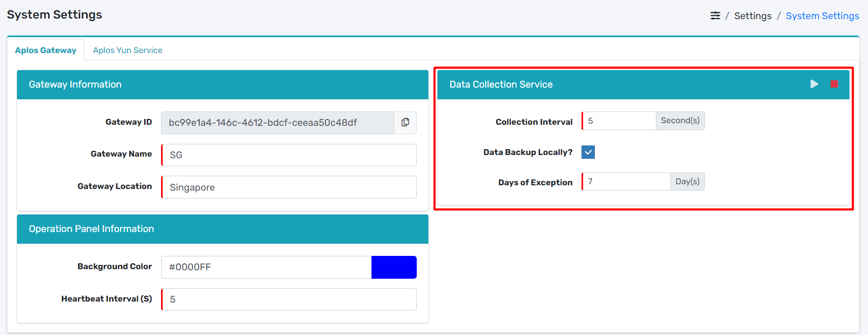
Task: Copy the Gateway ID to clipboard
Action: (405, 123)
